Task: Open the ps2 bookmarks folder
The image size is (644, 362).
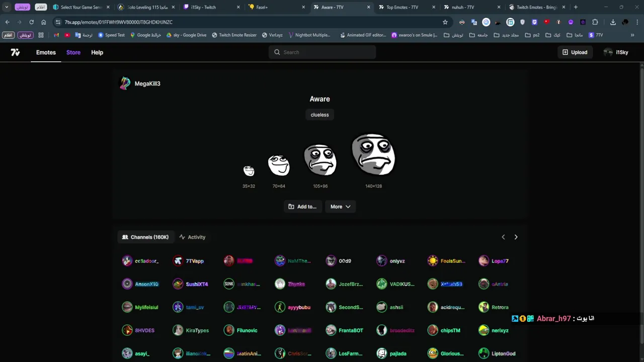Action: tap(532, 35)
